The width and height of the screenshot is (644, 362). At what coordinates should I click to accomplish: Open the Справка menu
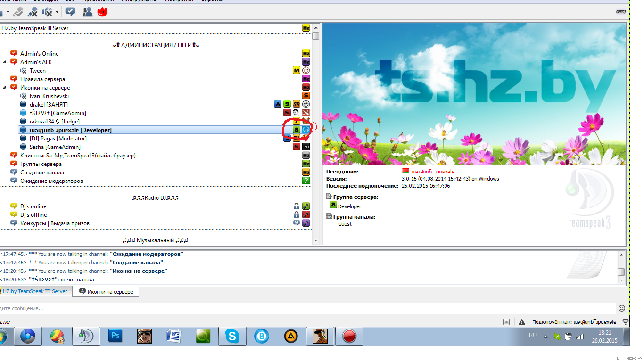click(212, 1)
